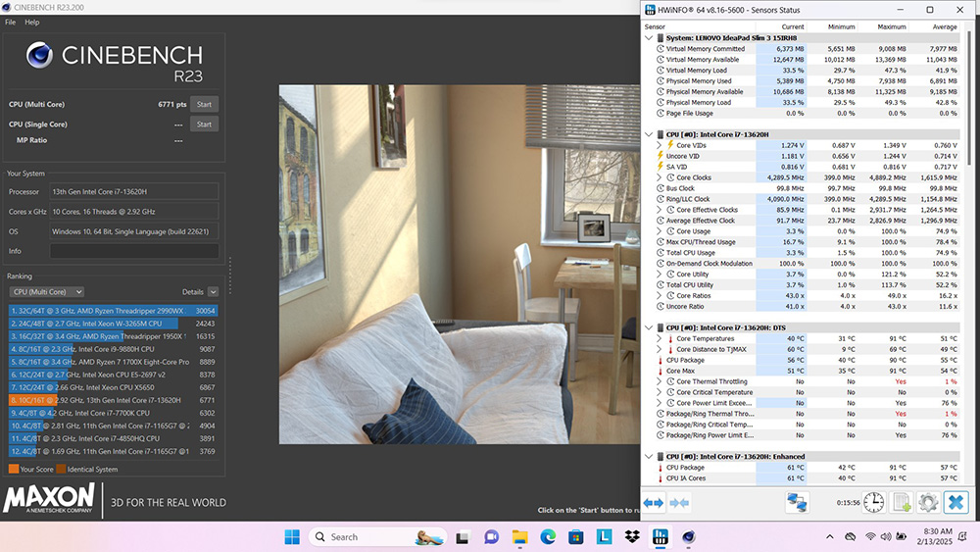
Task: Collapse the CPU [#0] DTS sensor group
Action: (649, 327)
